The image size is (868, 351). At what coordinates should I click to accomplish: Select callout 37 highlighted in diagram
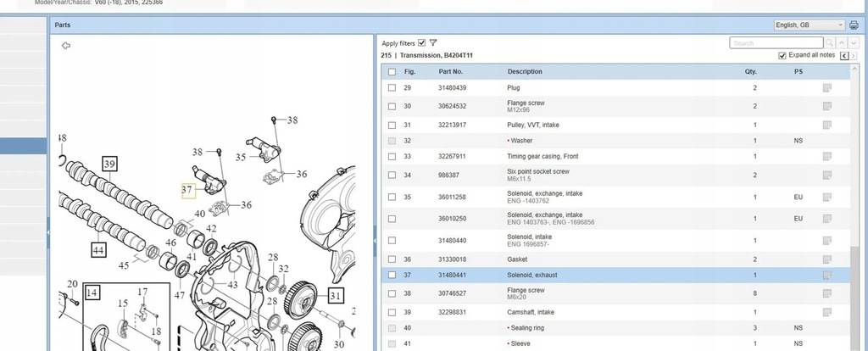pyautogui.click(x=188, y=191)
